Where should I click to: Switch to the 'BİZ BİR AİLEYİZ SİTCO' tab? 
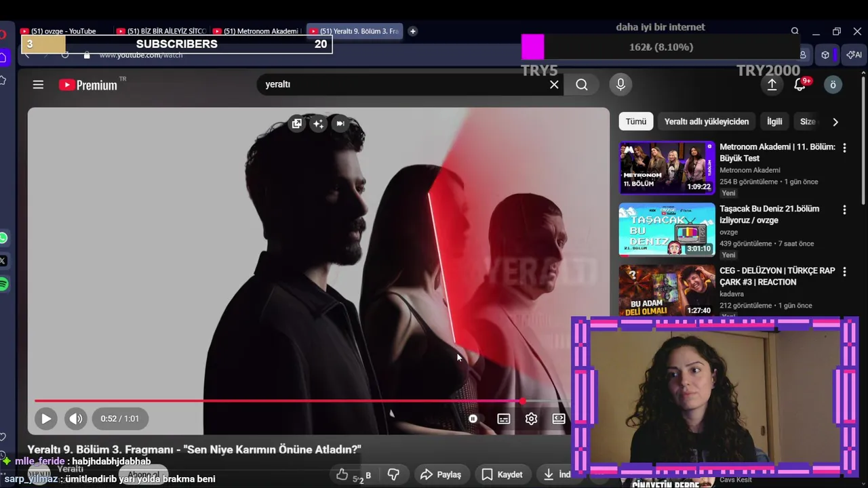point(161,31)
